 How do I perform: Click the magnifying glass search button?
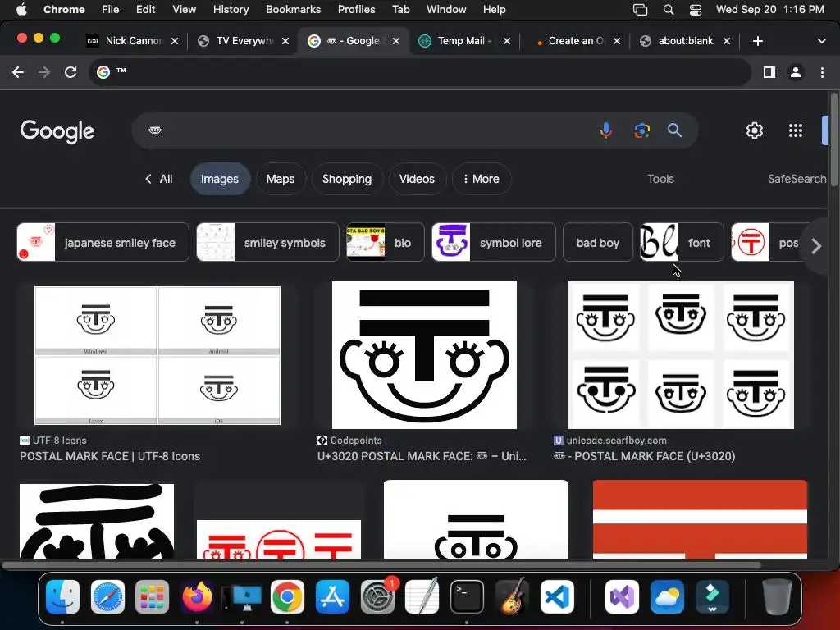pyautogui.click(x=674, y=130)
